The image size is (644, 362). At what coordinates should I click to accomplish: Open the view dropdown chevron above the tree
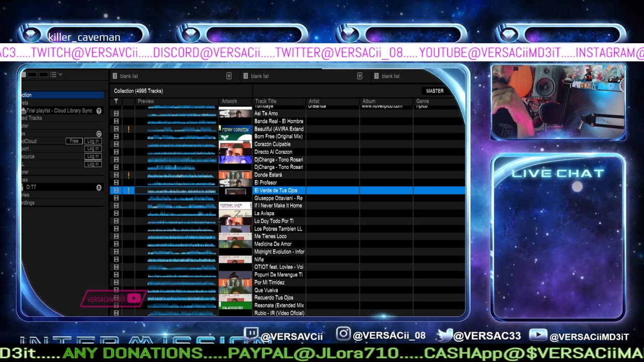coord(60,74)
